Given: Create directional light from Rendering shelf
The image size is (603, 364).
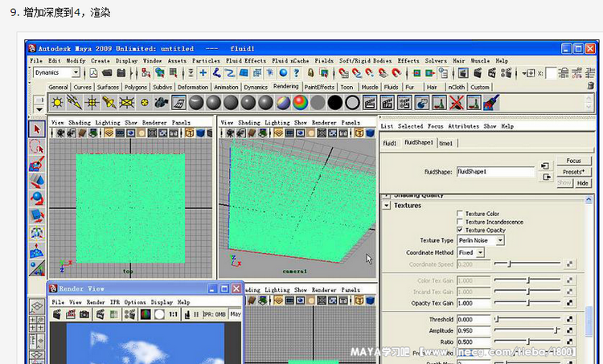Looking at the screenshot, I should (x=75, y=103).
